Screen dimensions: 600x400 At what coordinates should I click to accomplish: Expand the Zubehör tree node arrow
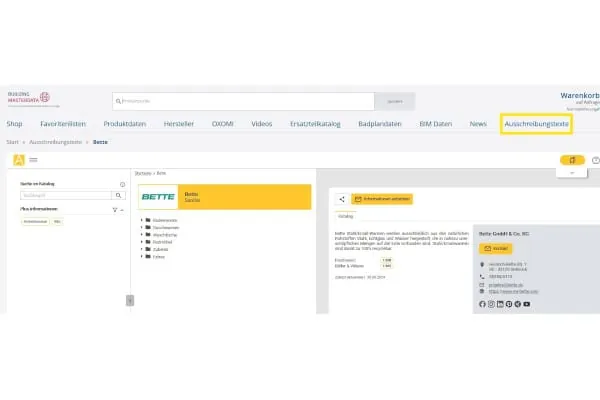click(142, 249)
